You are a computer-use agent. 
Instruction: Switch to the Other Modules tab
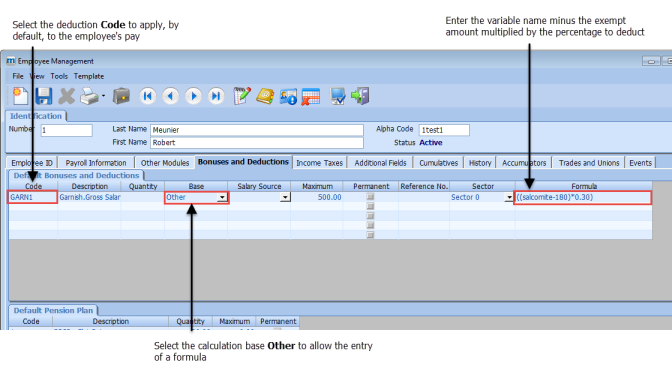(x=165, y=163)
